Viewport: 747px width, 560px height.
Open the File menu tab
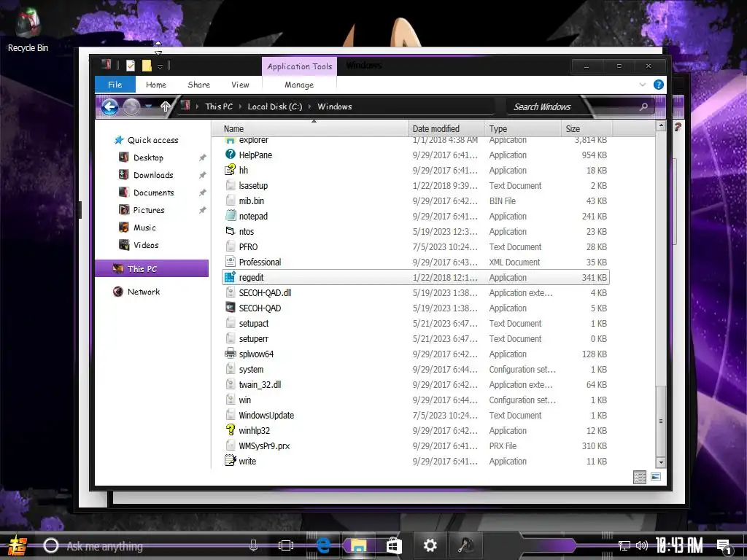pyautogui.click(x=115, y=85)
